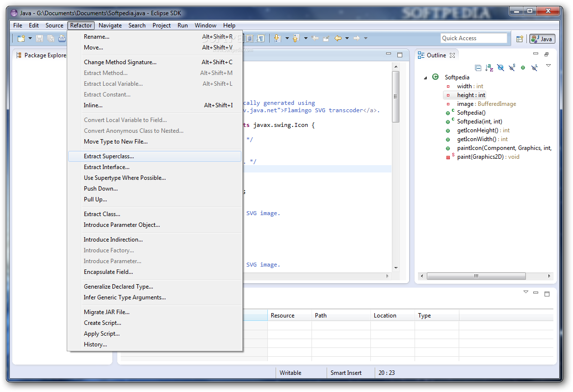Toggle Hide Non-Public Members in Outline
This screenshot has width=573, height=392.
coord(523,68)
